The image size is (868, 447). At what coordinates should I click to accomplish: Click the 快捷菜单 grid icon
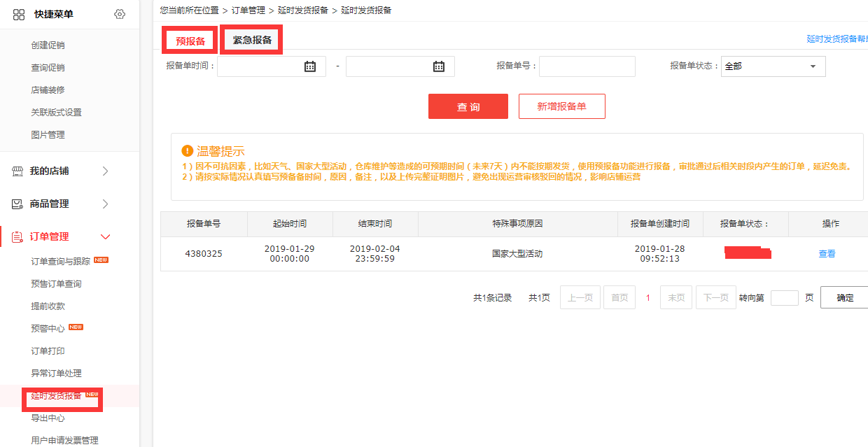[19, 14]
